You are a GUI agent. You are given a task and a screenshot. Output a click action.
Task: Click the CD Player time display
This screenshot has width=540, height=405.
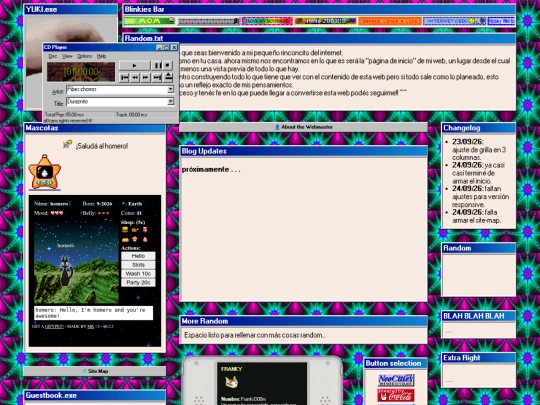pos(81,72)
